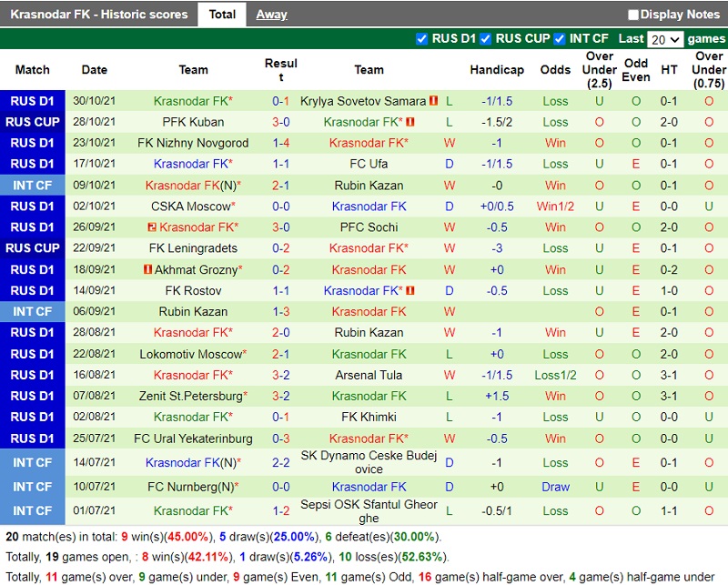
Task: Click the 2-2 result on 14/07/21
Action: point(281,462)
